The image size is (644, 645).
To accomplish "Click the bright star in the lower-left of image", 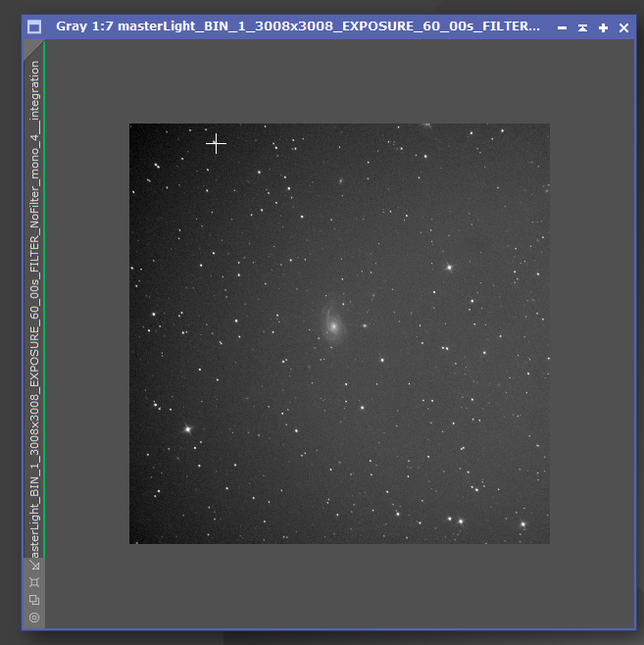I will pyautogui.click(x=187, y=428).
